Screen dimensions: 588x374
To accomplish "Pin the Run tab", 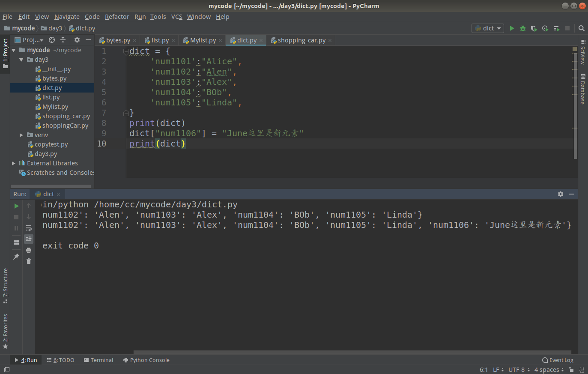I will pos(16,257).
